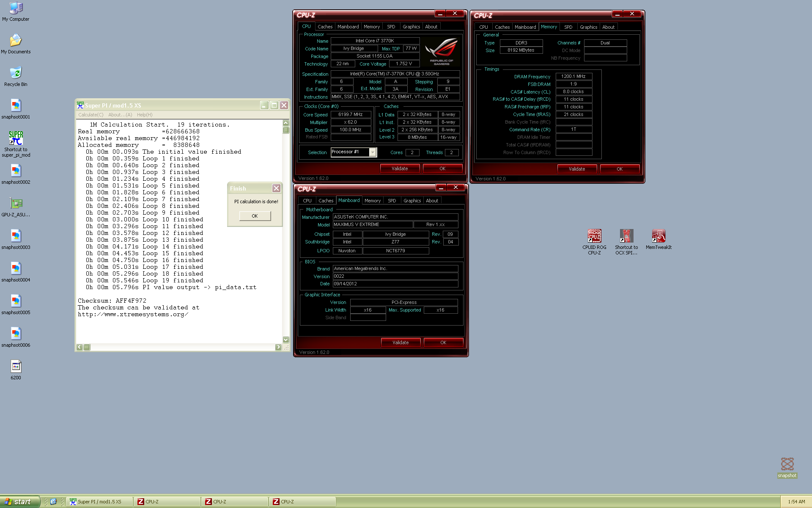This screenshot has height=508, width=812.
Task: Click Validate in CPU tab window
Action: coord(400,168)
